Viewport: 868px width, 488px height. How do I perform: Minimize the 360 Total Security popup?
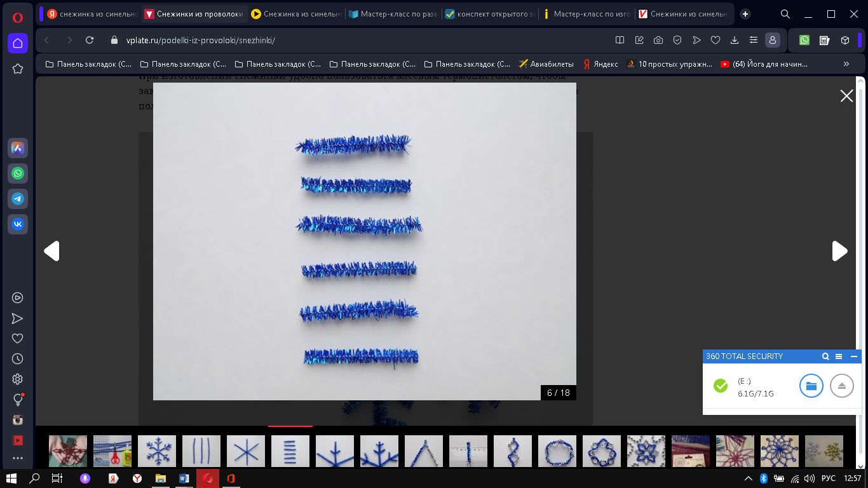coord(853,356)
